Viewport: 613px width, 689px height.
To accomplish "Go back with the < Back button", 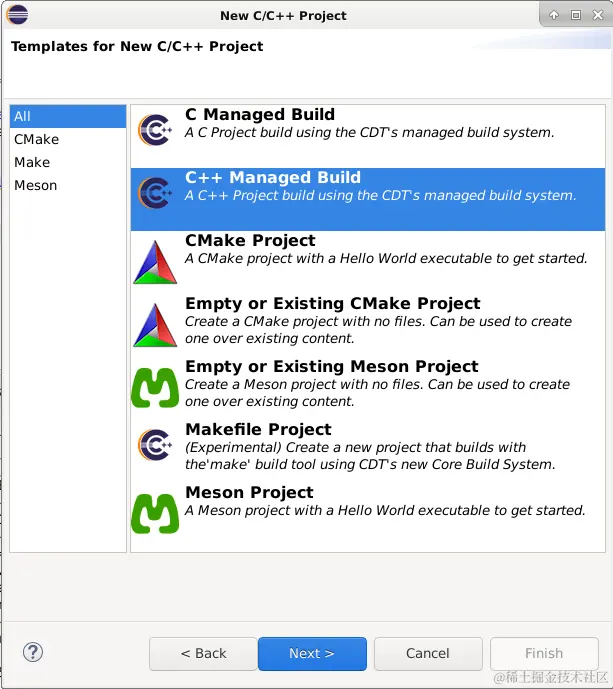I will point(203,653).
